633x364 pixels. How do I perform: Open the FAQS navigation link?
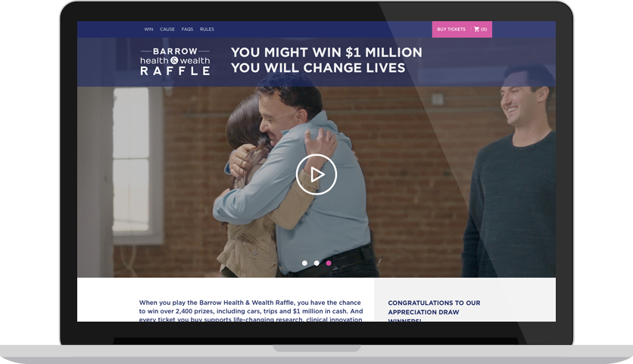[187, 30]
